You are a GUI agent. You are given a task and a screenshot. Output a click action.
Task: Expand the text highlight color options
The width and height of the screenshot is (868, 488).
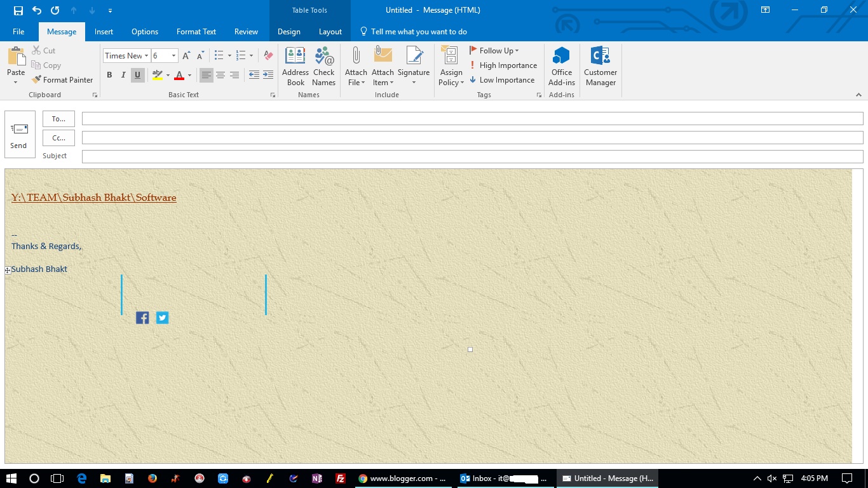[168, 75]
